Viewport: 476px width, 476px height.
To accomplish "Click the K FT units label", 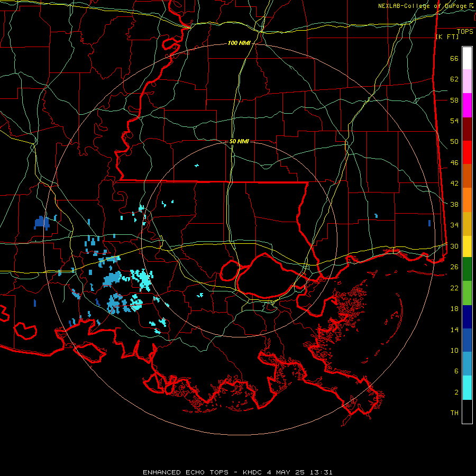I will click(447, 37).
